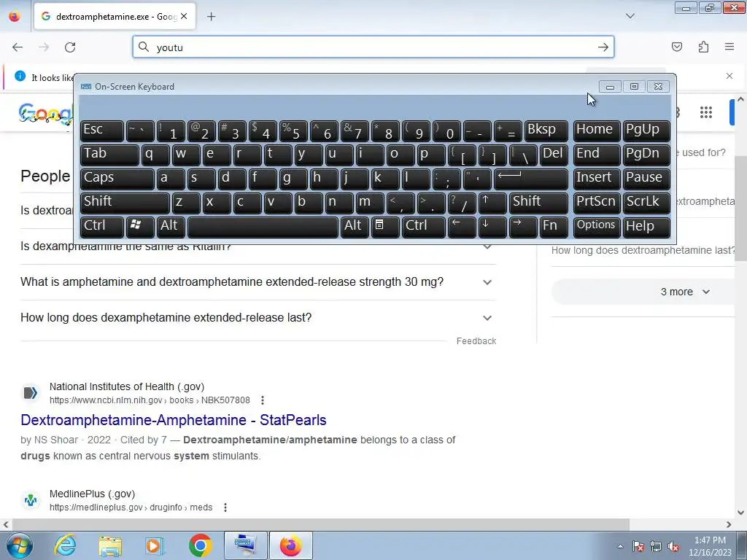Toggle the ScrLk key
Viewport: 747px width, 560px height.
tap(646, 203)
